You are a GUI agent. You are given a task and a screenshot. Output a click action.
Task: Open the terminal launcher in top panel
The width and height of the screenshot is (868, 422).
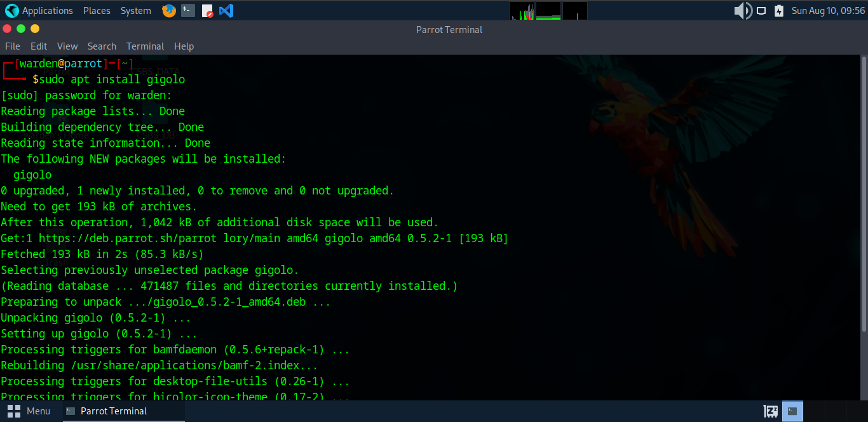(x=188, y=11)
